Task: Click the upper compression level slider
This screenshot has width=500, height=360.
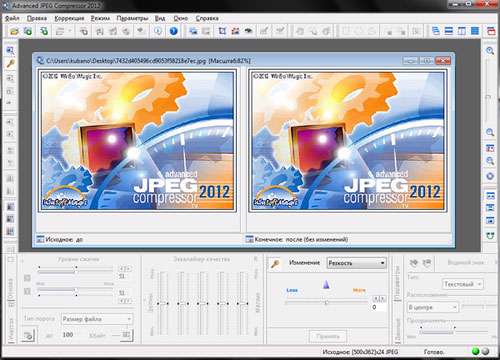Action: [76, 270]
